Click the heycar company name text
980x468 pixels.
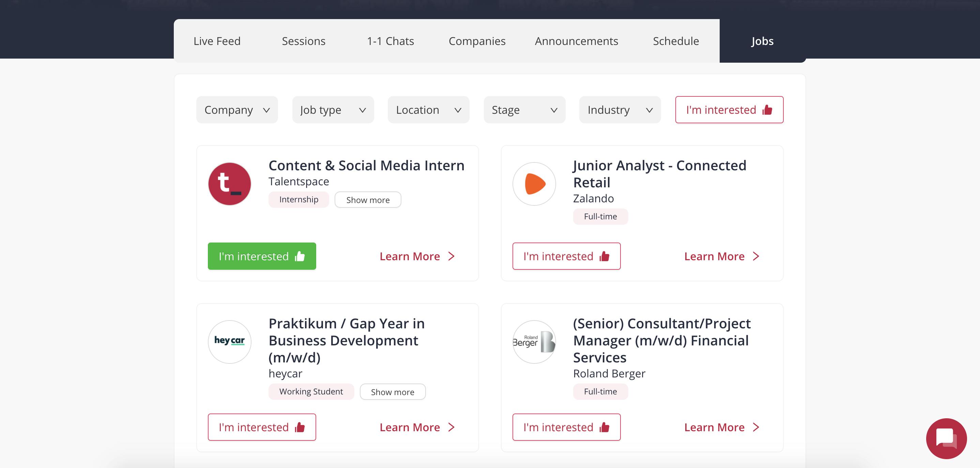pos(285,374)
